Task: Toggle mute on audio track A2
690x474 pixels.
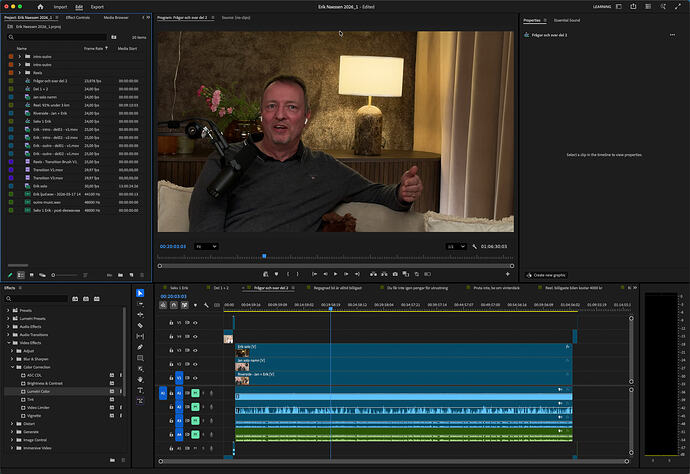Action: pos(195,407)
